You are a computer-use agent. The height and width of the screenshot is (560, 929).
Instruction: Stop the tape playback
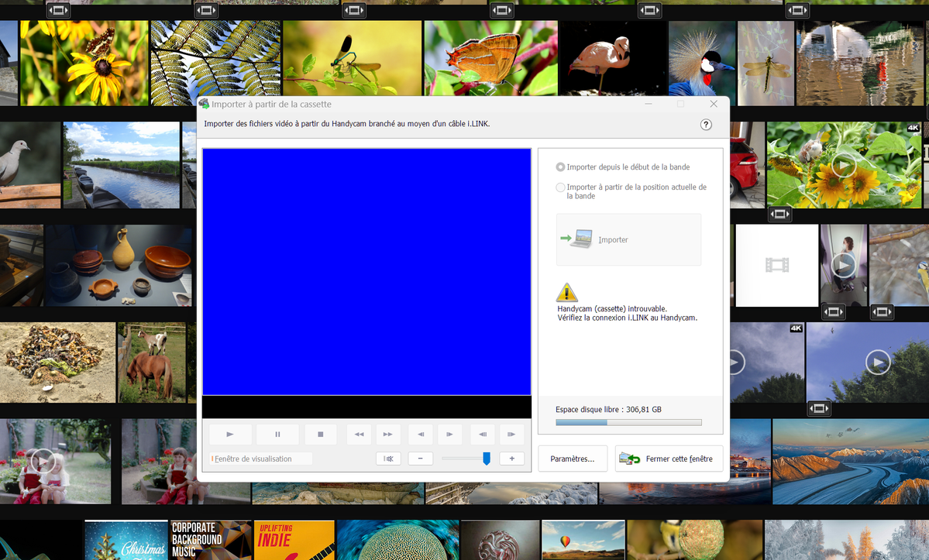coord(320,435)
